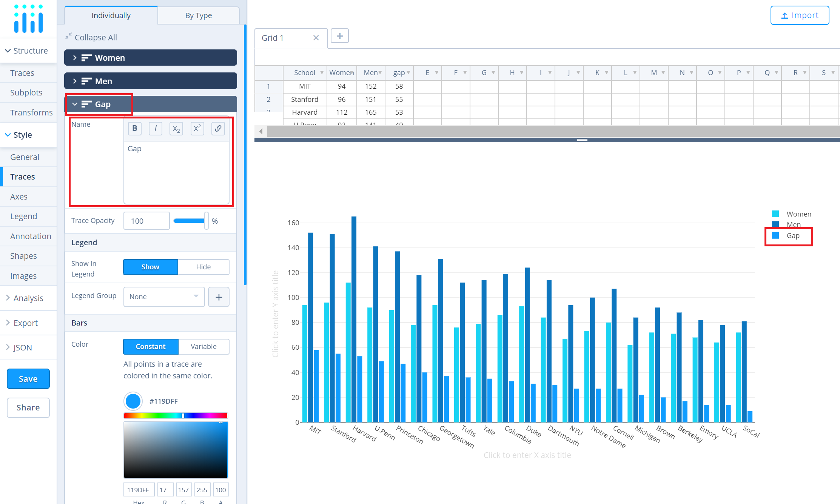This screenshot has width=840, height=504.
Task: Collapse the Gap trace panel
Action: coord(151,104)
